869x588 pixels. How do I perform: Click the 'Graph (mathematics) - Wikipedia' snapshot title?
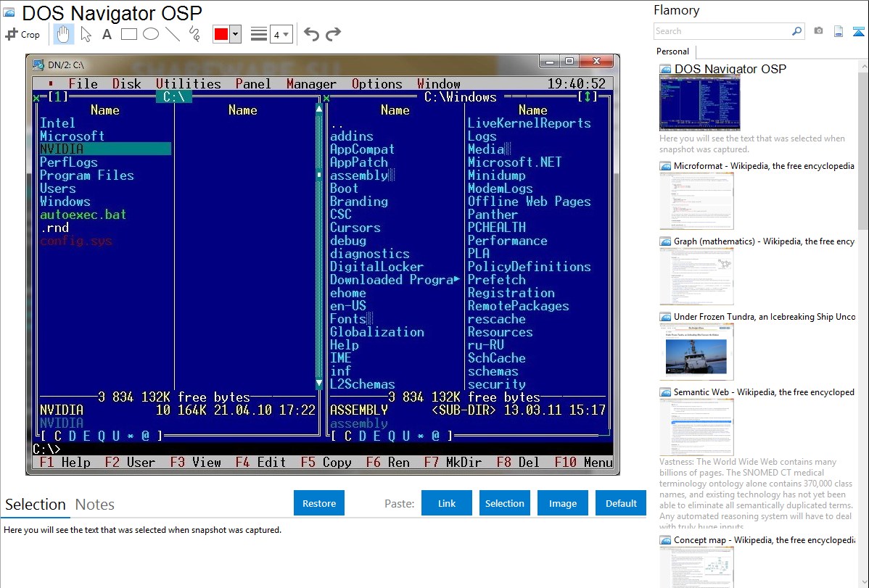[x=765, y=241]
